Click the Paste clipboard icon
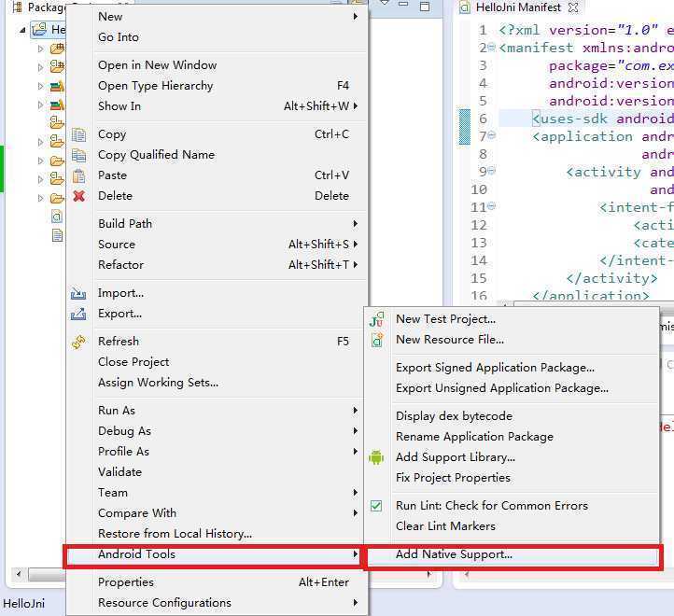 coord(78,175)
